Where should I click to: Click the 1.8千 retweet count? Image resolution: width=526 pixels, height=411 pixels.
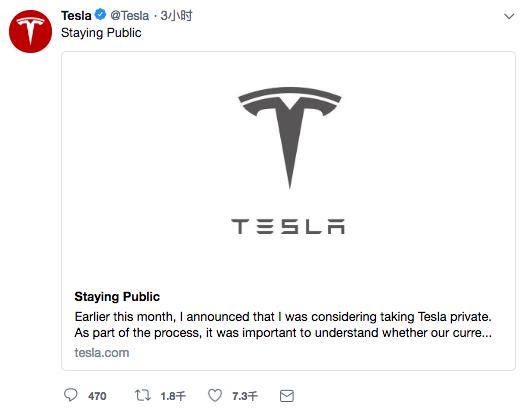pos(173,396)
